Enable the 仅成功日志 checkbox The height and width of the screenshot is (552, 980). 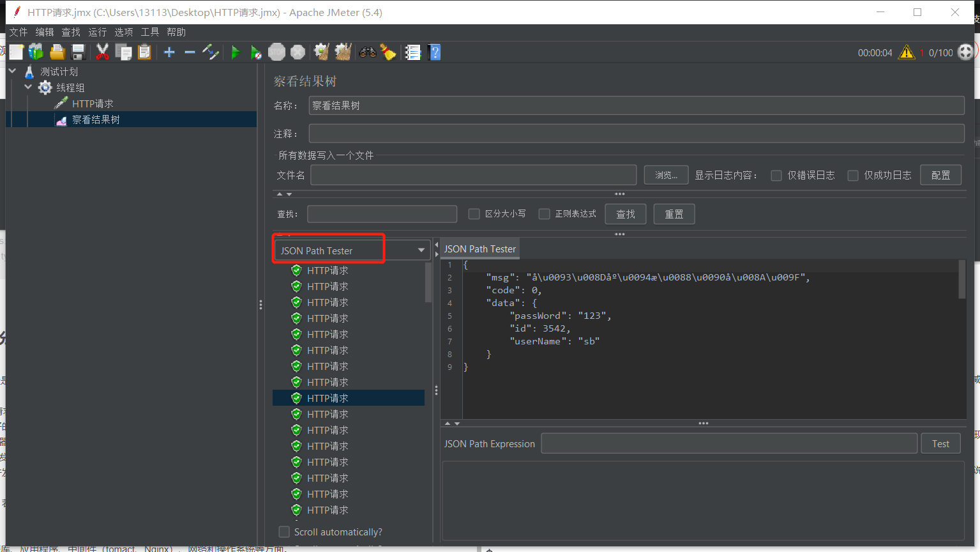click(853, 176)
